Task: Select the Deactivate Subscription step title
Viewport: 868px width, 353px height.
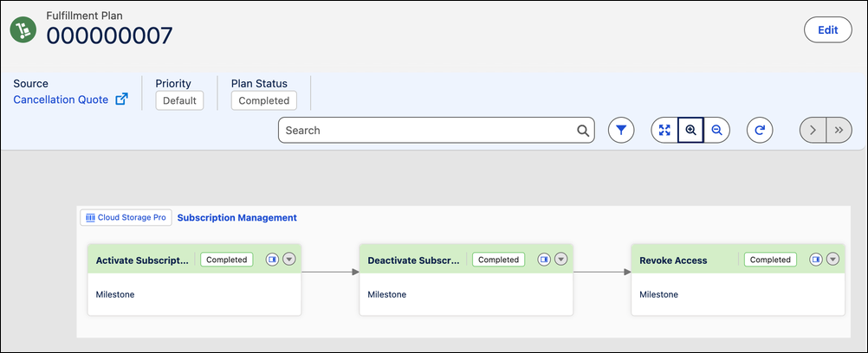Action: (x=413, y=260)
